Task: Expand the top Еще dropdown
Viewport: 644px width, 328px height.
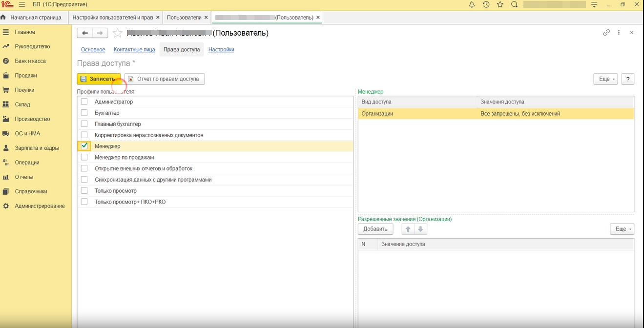Action: point(605,79)
